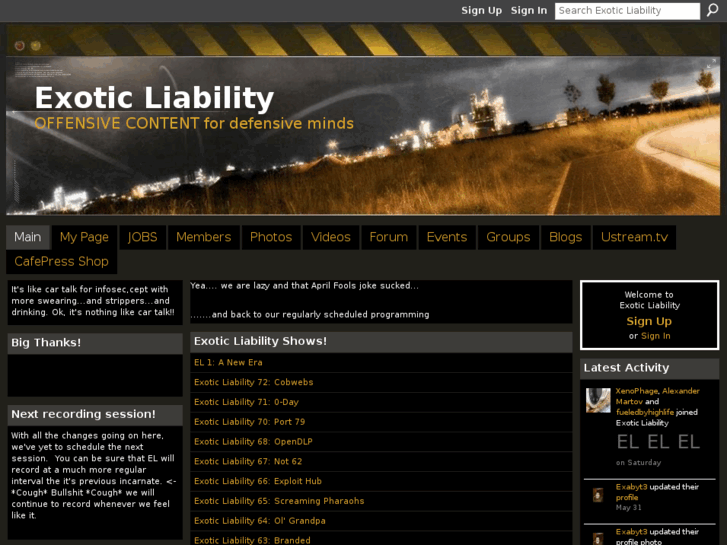Screen dimensions: 727x545
Task: Click the OFFENSIVE CONTENT tagline
Action: 194,123
